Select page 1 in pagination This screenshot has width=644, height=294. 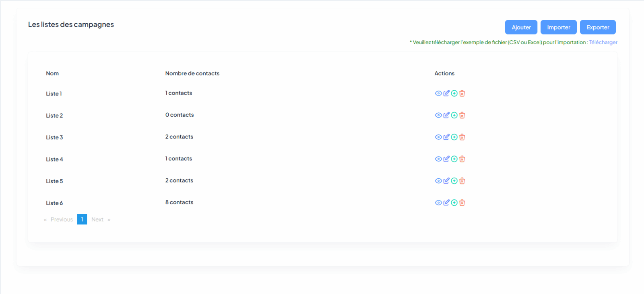(x=82, y=219)
